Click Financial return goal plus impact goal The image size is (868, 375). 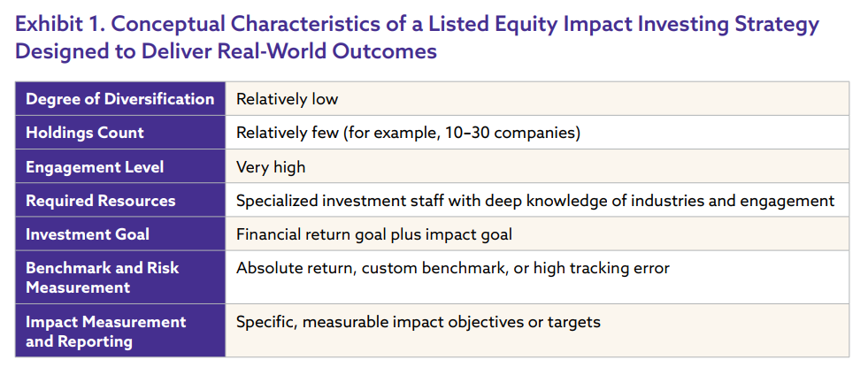(374, 234)
